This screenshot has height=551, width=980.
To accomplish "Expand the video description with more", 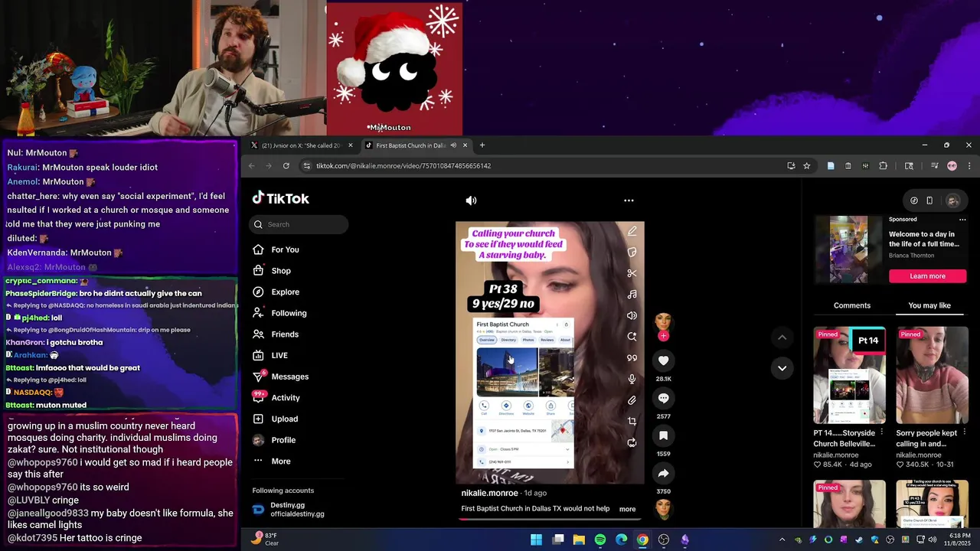I will click(x=627, y=509).
